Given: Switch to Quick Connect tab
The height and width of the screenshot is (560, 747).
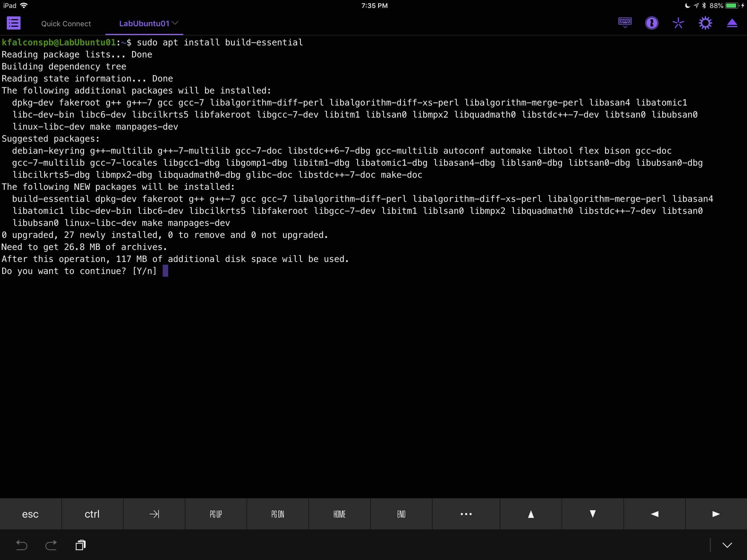Looking at the screenshot, I should 66,24.
